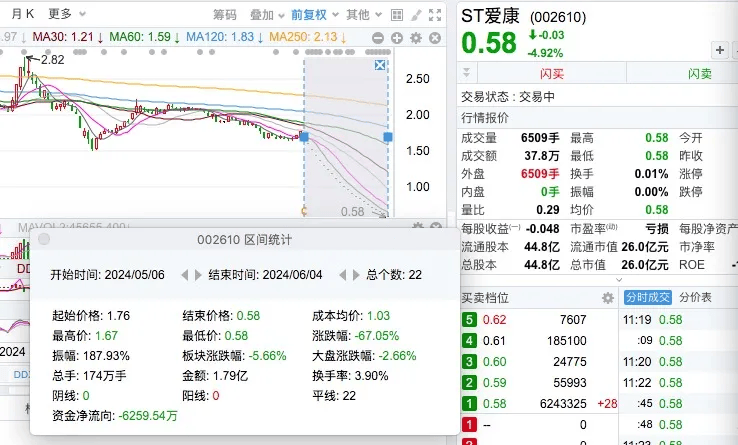
Task: Click previous arrow for 结束时间
Action: [343, 275]
